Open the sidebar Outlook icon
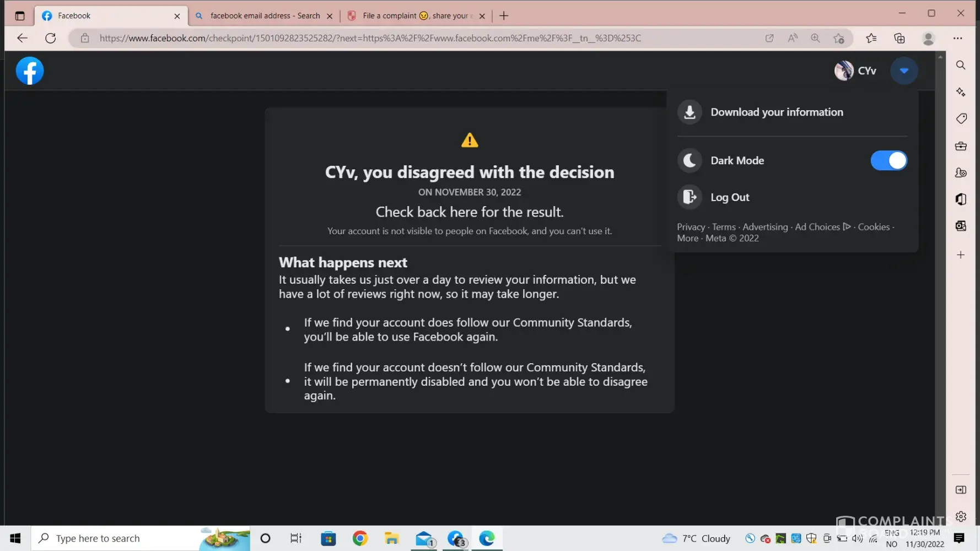Image resolution: width=980 pixels, height=551 pixels. tap(961, 226)
